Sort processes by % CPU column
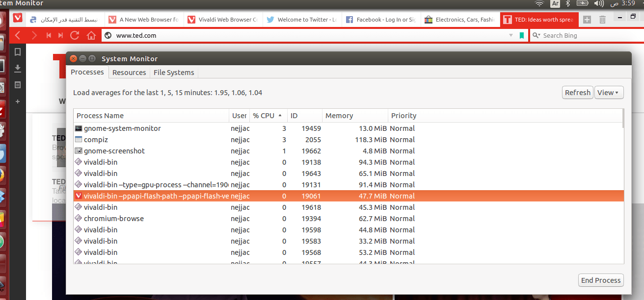Screen dimensions: 644x300 click(268, 116)
